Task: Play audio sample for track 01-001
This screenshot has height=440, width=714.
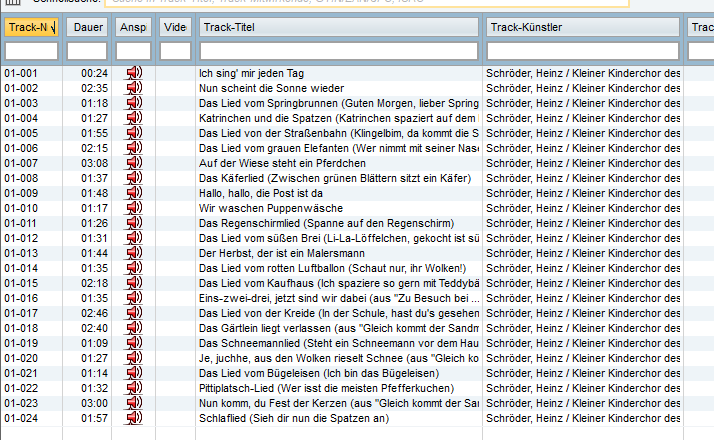Action: click(x=133, y=73)
